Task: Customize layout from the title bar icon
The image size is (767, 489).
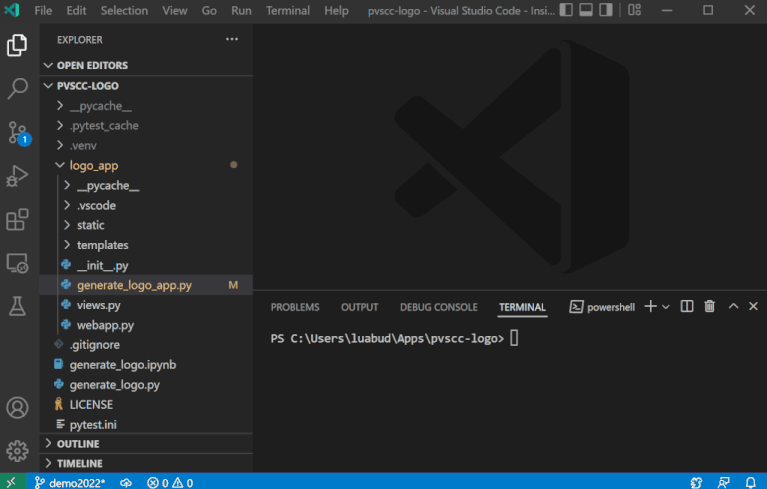Action: pos(634,10)
